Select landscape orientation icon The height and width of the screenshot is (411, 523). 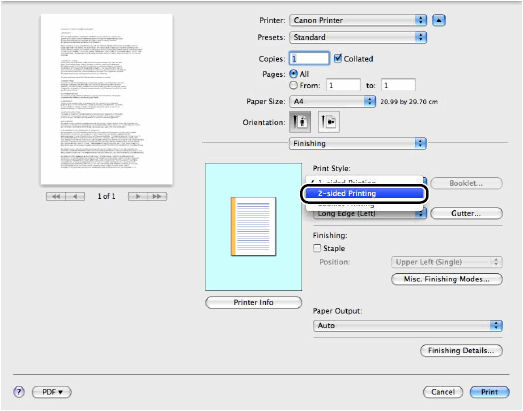[329, 122]
